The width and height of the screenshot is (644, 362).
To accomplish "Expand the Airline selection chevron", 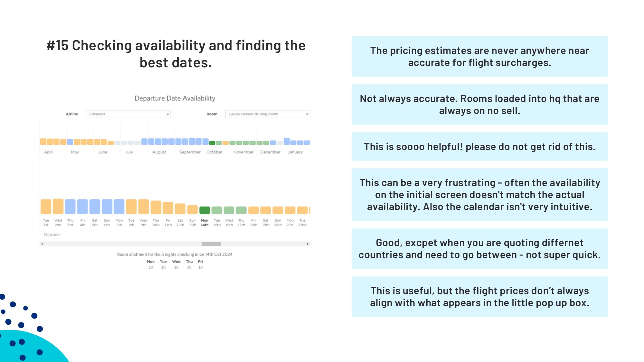I will [x=168, y=114].
